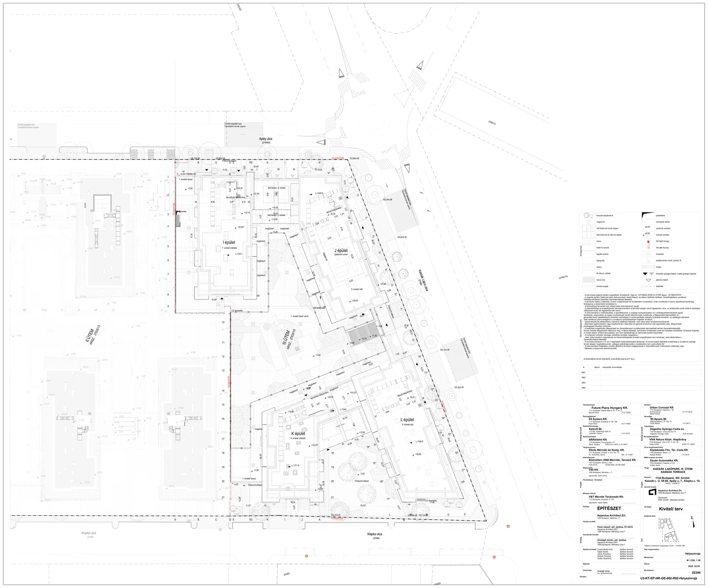
Task: Click the solid black entrance triangle in the legend
Action: [644, 273]
